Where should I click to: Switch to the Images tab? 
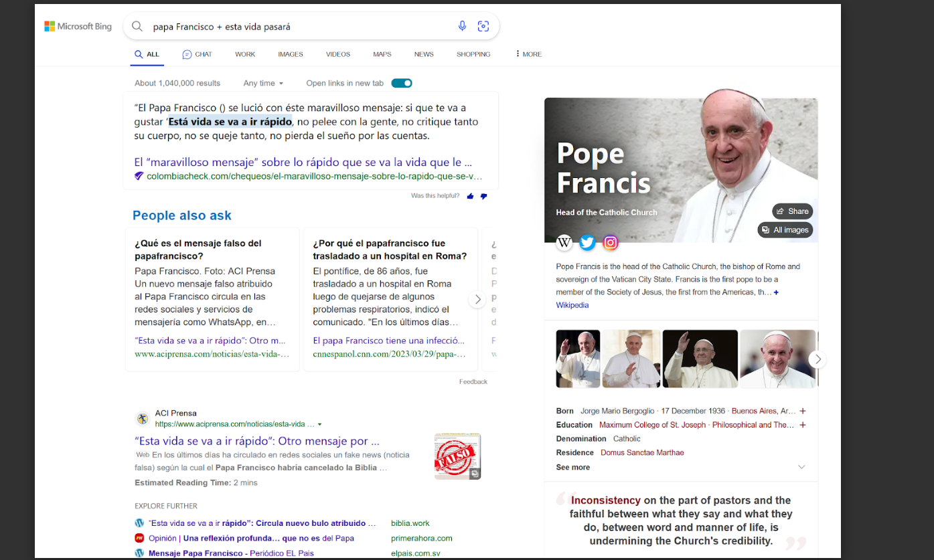(291, 54)
